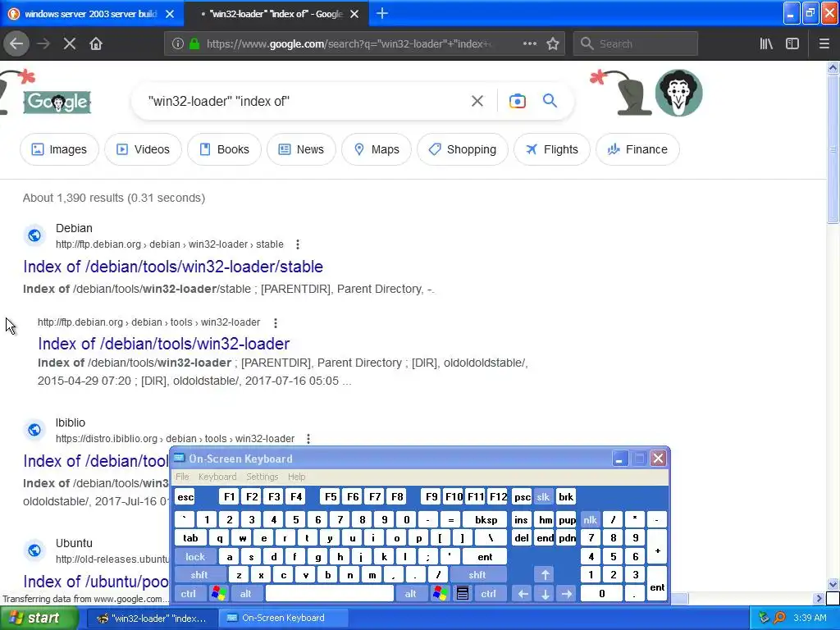Filter results by Finance

(637, 149)
